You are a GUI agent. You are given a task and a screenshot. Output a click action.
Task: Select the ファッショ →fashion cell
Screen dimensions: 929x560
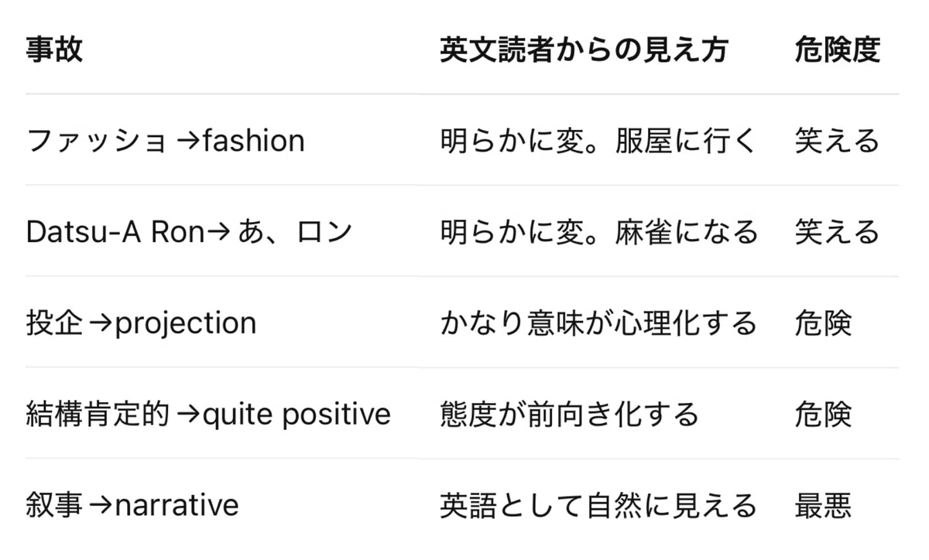166,141
